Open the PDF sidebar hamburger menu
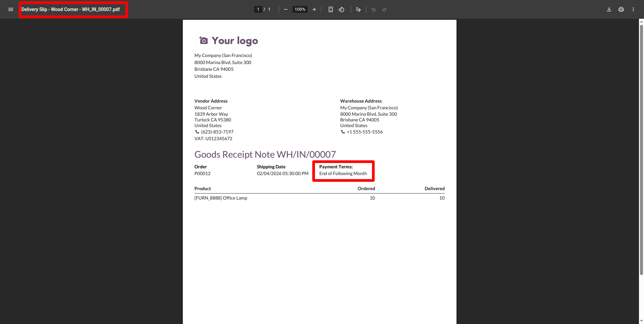 [x=11, y=9]
